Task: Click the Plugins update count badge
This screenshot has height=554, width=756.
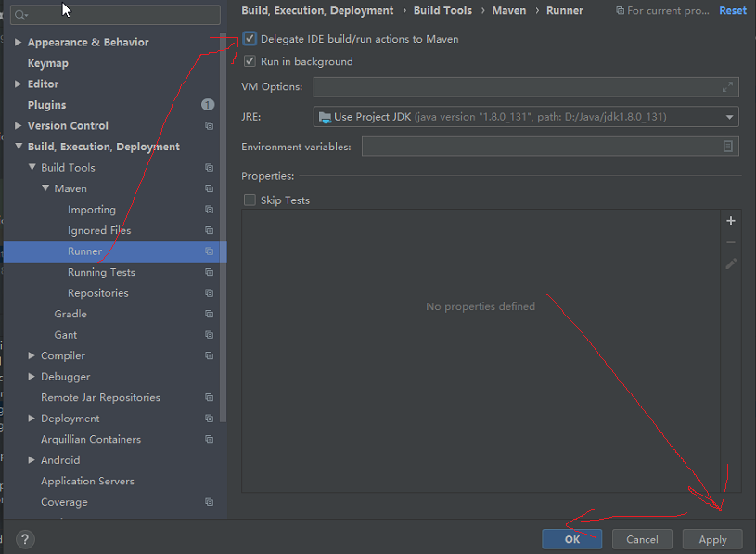Action: click(x=208, y=105)
